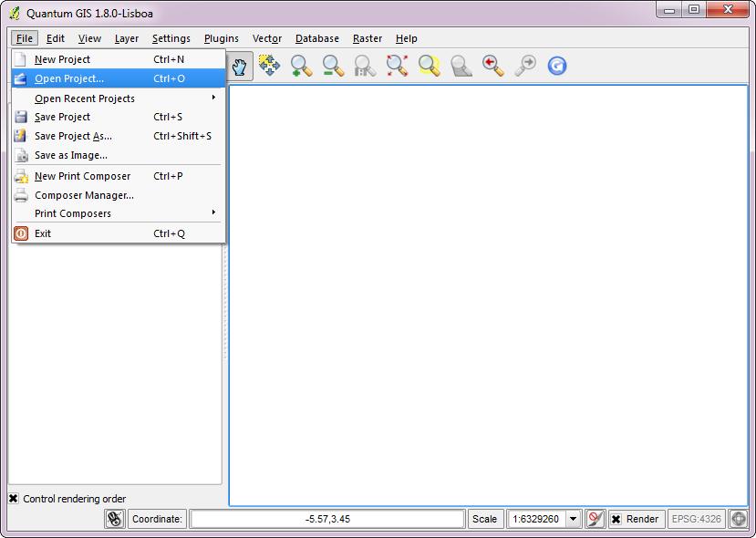This screenshot has width=756, height=538.
Task: Click the Composer Manager printer icon
Action: point(21,195)
